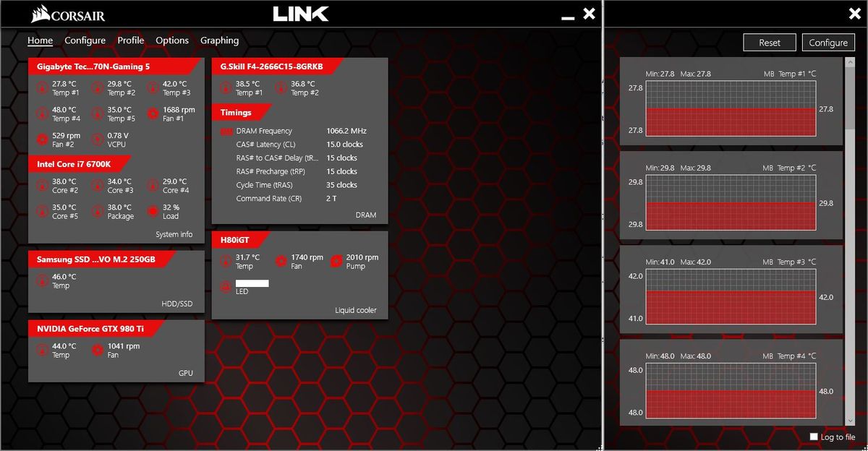Viewport: 868px width, 451px height.
Task: Click the DRAM Frequency icon in the Timings panel
Action: [225, 131]
